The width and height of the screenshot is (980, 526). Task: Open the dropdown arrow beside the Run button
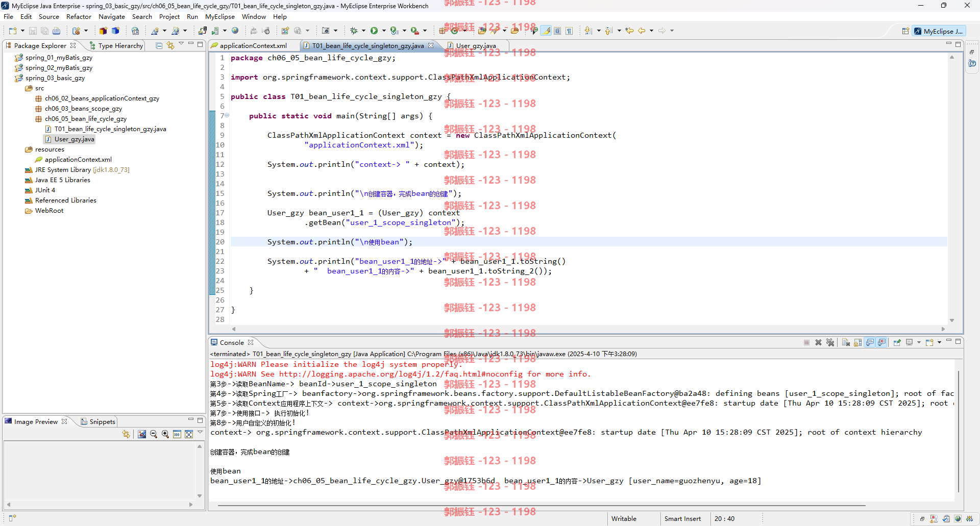coord(383,31)
